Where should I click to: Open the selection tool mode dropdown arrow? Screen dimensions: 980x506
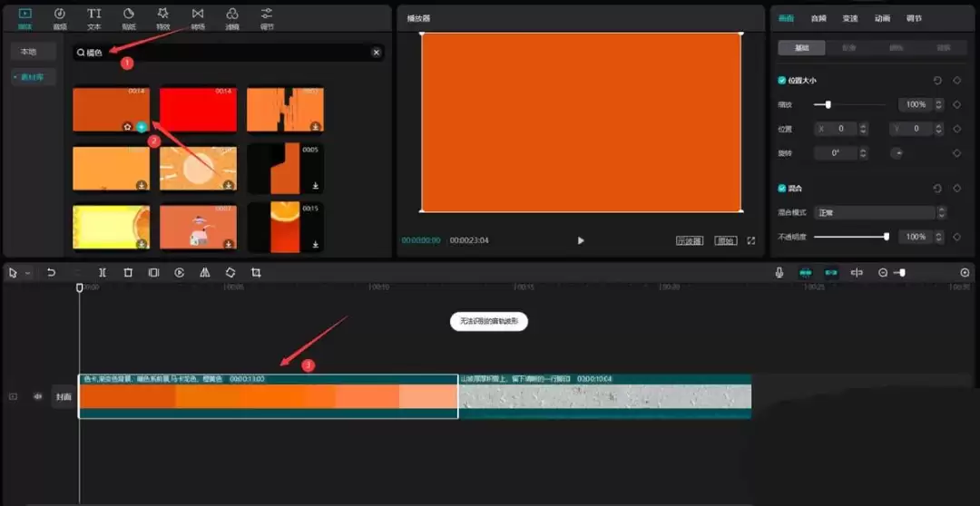click(28, 273)
